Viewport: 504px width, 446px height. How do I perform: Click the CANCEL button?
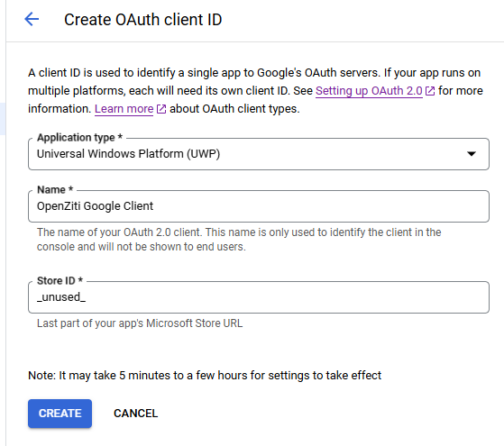tap(135, 414)
